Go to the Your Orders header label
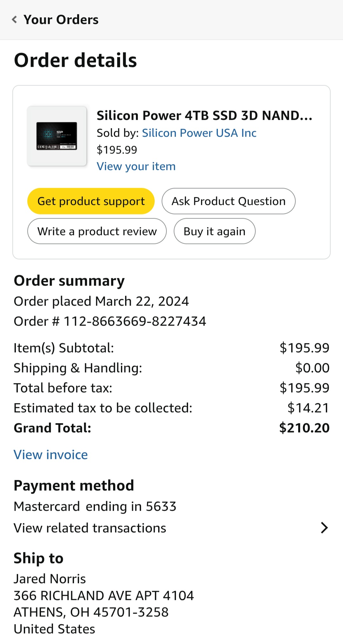Viewport: 343px width, 644px height. click(61, 20)
